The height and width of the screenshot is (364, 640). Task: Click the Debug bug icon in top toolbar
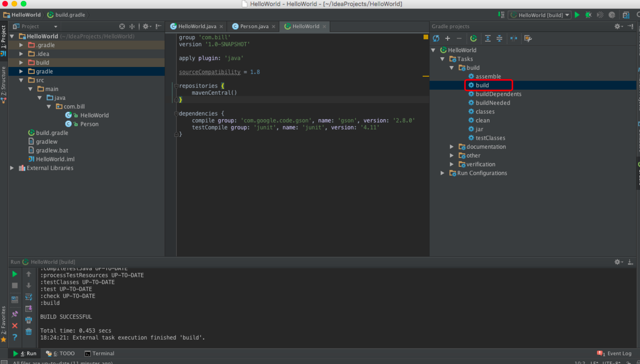(x=588, y=15)
